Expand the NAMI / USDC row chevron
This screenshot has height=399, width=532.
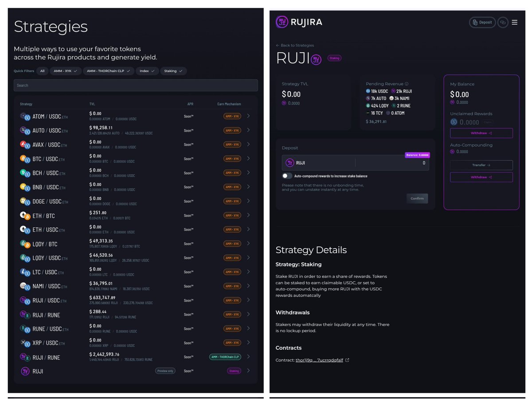(x=248, y=286)
